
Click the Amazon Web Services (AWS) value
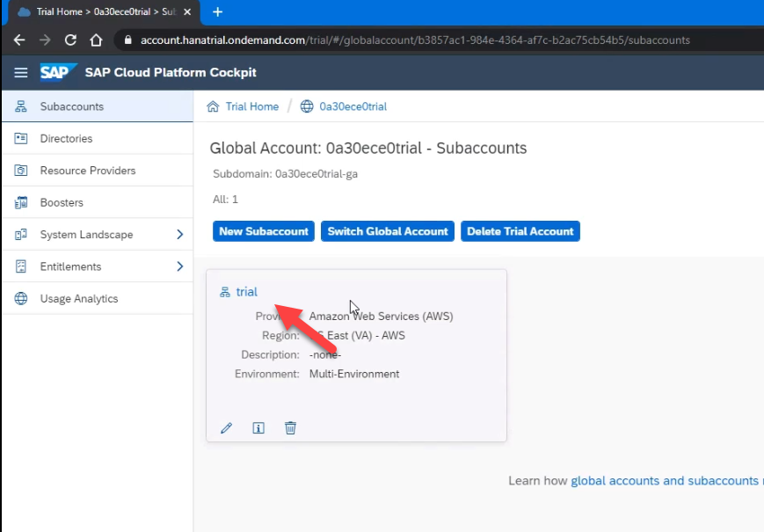(381, 317)
